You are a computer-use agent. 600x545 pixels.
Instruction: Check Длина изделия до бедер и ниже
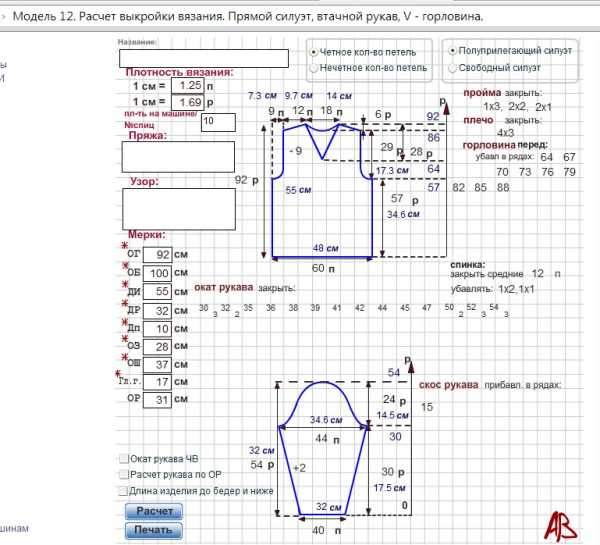click(123, 492)
